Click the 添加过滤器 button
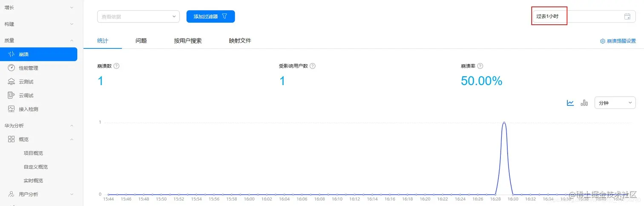The width and height of the screenshot is (644, 206). (211, 17)
